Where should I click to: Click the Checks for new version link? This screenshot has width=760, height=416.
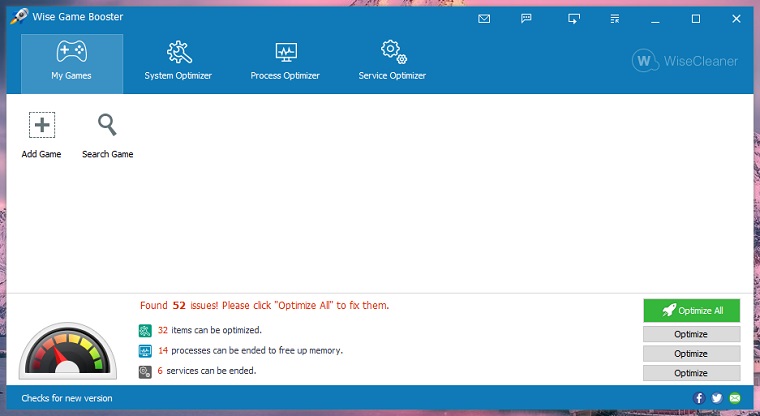[x=67, y=398]
